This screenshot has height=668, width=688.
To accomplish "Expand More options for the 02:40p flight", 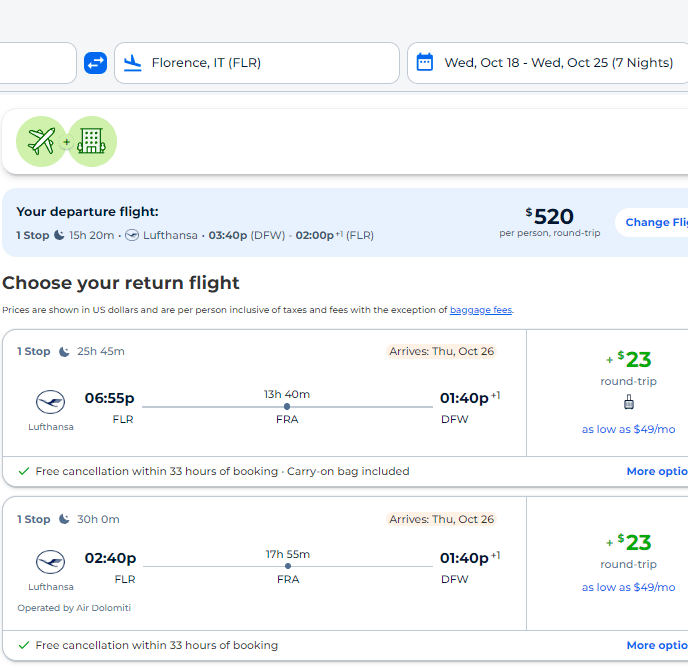I will tap(656, 645).
